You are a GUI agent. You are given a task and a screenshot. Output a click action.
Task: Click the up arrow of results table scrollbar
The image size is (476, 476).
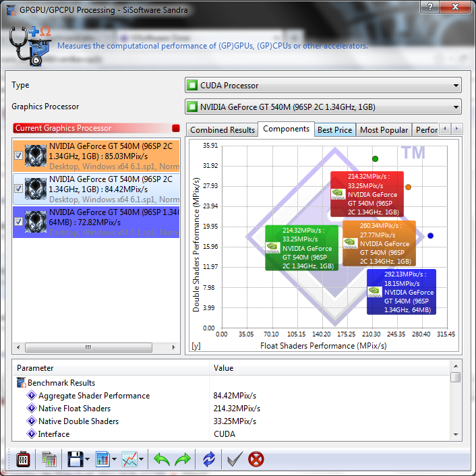456,366
